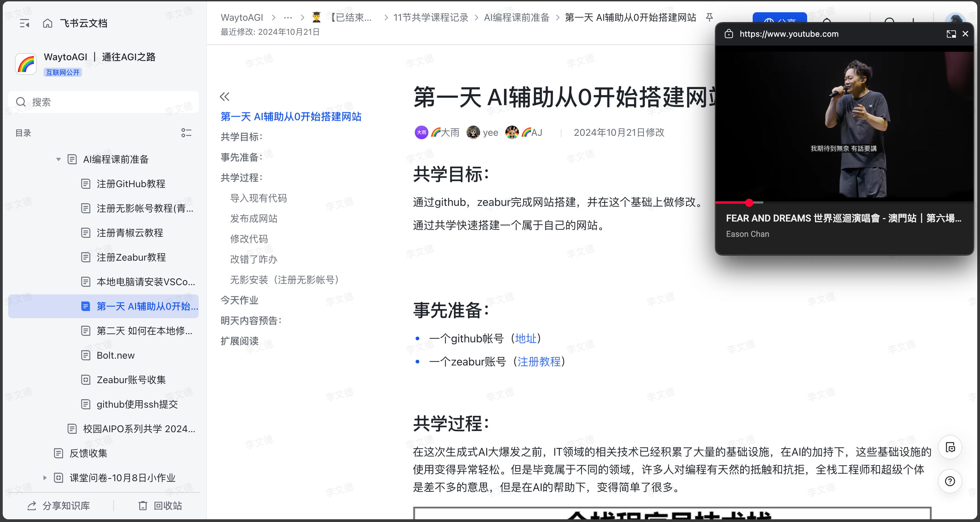Viewport: 980px width, 522px height.
Task: Collapse outline with double-chevron icon
Action: [225, 97]
